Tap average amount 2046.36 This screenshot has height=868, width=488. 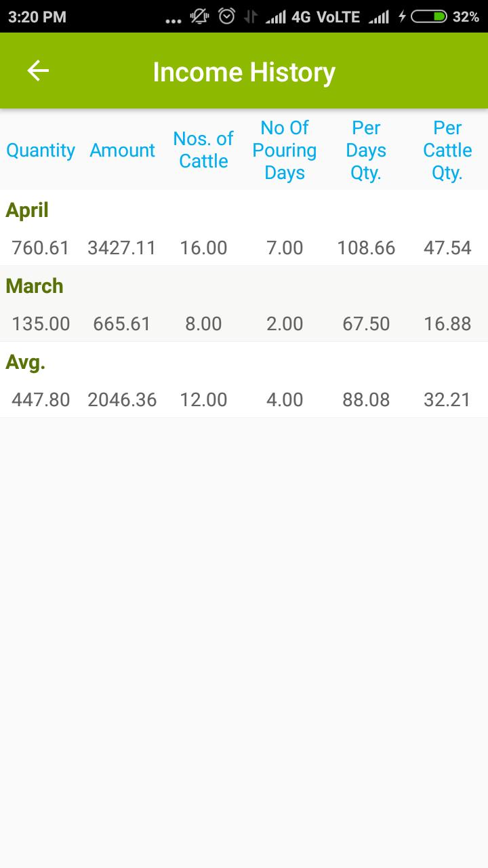[122, 400]
